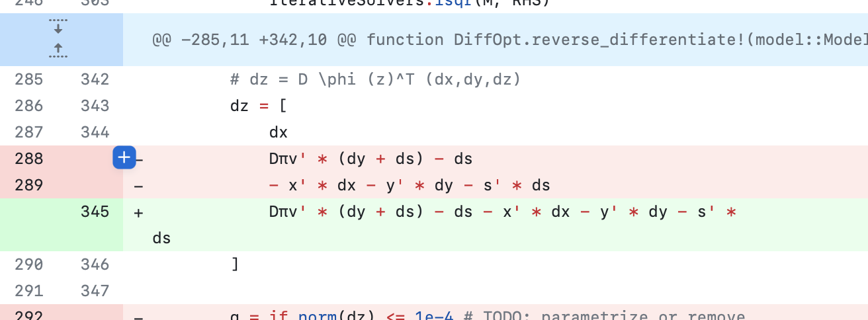This screenshot has width=868, height=320.
Task: Click new line number 346
Action: tap(95, 264)
